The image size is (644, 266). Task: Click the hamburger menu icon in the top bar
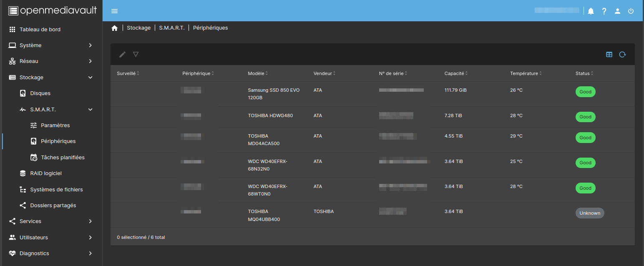tap(115, 11)
